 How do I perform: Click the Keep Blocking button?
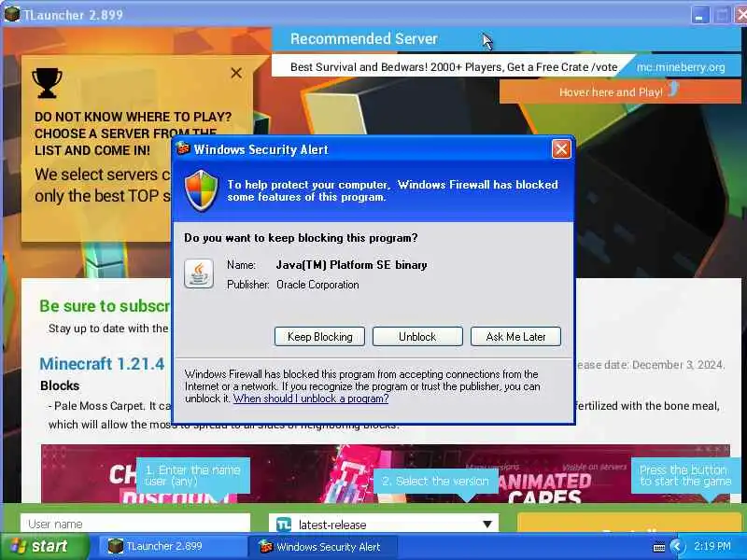319,337
